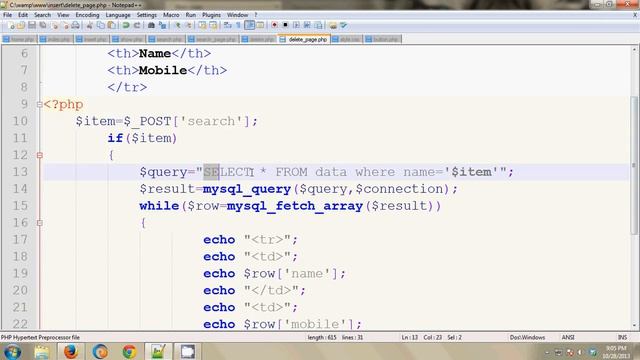Image resolution: width=640 pixels, height=360 pixels.
Task: Toggle synchronize horizontal scrolling icon
Action: (213, 25)
